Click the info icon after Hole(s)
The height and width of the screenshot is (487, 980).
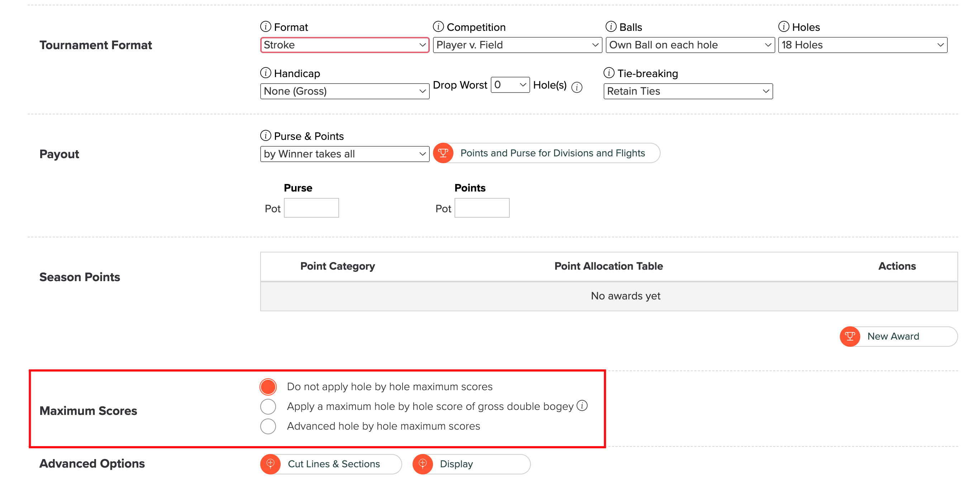tap(577, 88)
